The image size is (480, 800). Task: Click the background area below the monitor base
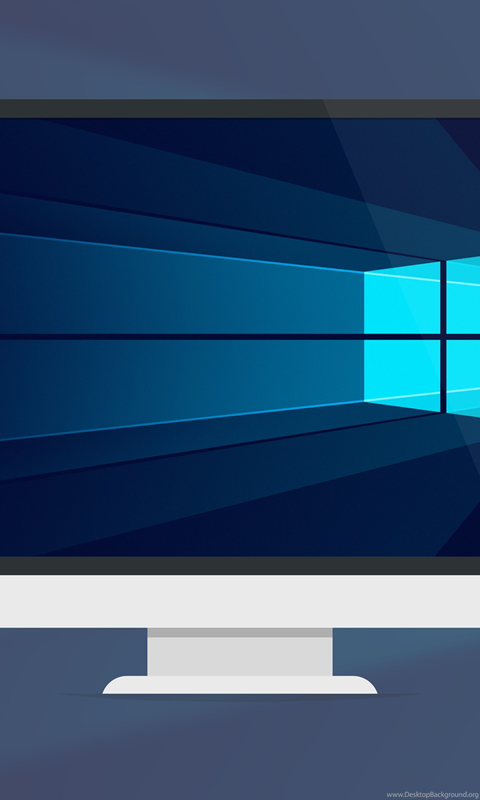tap(240, 747)
